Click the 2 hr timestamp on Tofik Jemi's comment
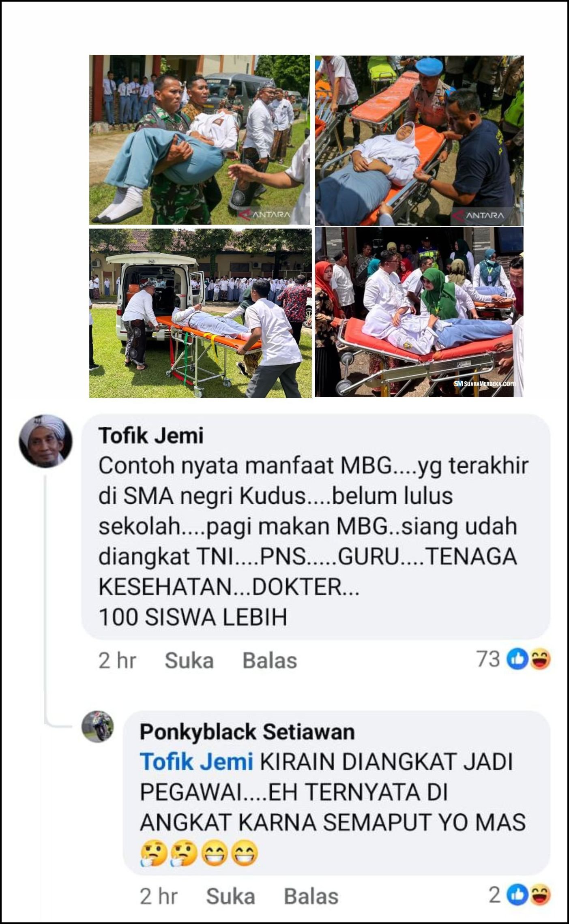Image resolution: width=569 pixels, height=924 pixels. 117,661
